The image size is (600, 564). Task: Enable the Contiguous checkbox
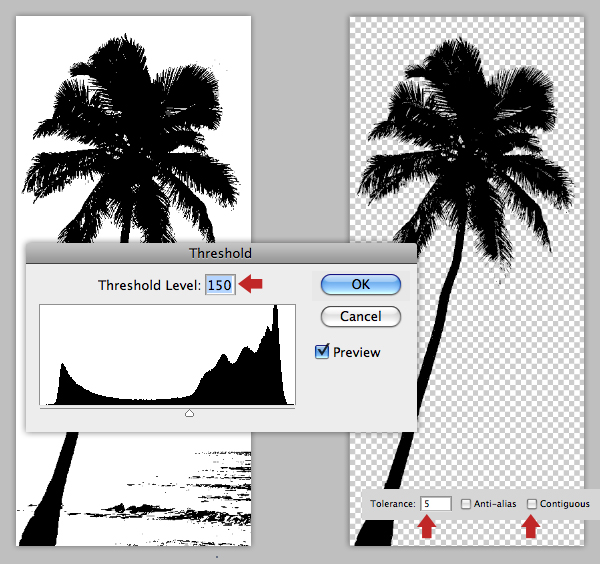pos(532,504)
